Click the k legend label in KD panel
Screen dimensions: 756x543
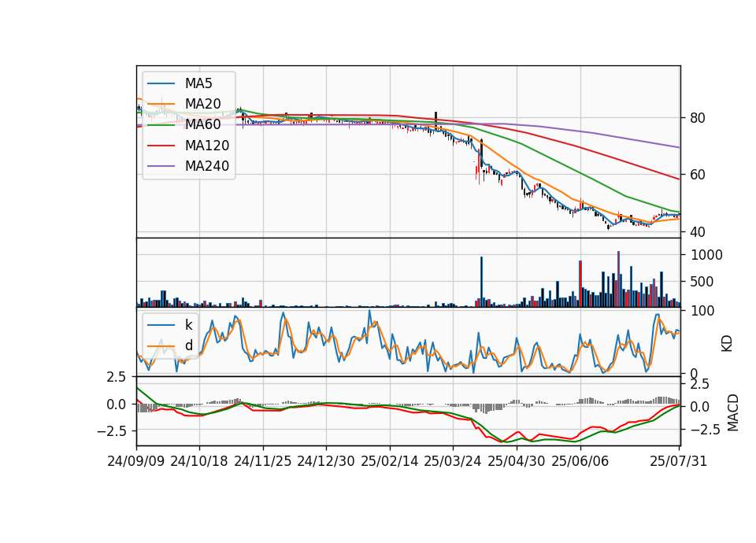point(189,325)
